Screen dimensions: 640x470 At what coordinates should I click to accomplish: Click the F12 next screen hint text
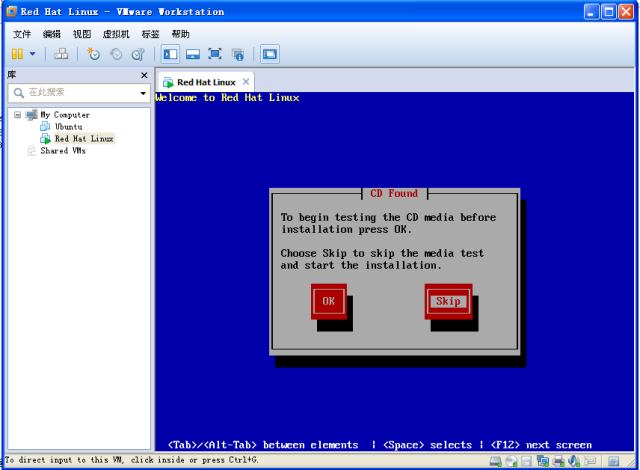pos(541,445)
